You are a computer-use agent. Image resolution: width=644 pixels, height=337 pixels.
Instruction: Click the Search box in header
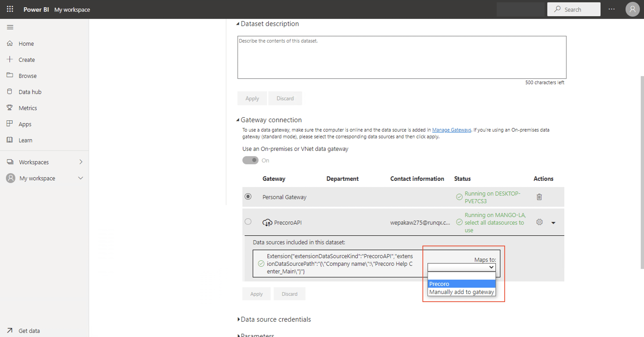coord(574,9)
